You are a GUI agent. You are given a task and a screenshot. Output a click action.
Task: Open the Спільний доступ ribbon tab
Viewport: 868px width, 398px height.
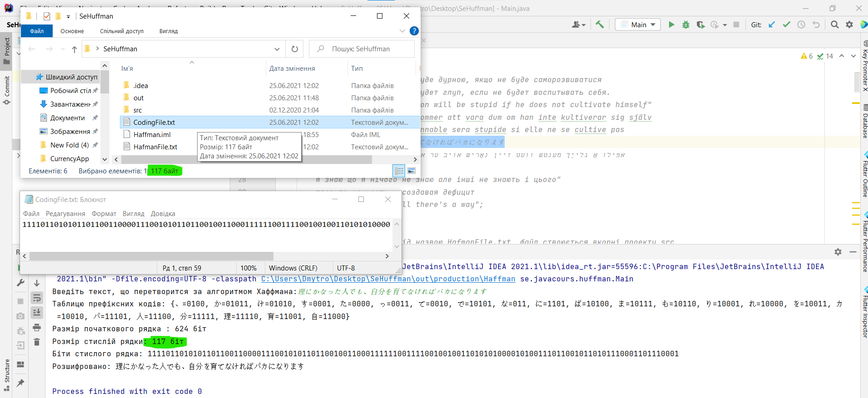(122, 31)
